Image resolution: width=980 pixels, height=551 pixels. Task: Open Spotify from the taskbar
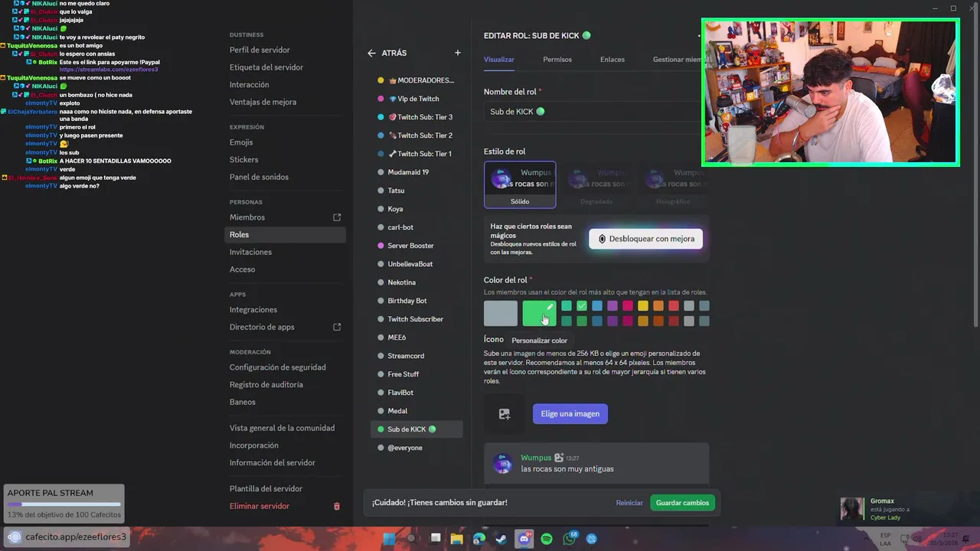(547, 539)
